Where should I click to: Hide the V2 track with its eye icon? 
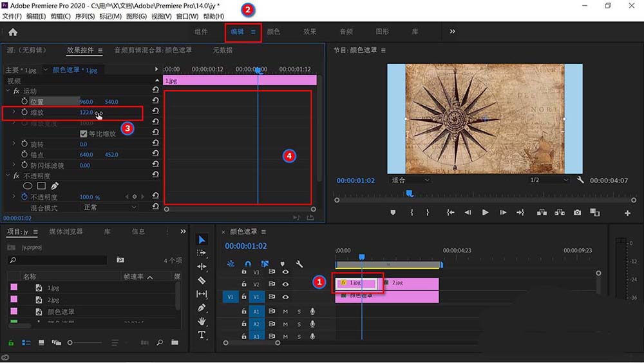pyautogui.click(x=285, y=284)
